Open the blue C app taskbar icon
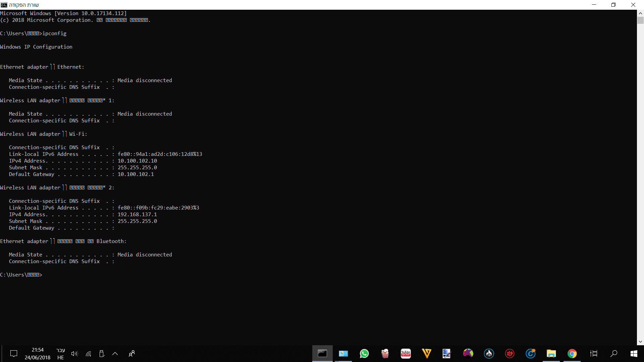The image size is (644, 362). click(530, 354)
